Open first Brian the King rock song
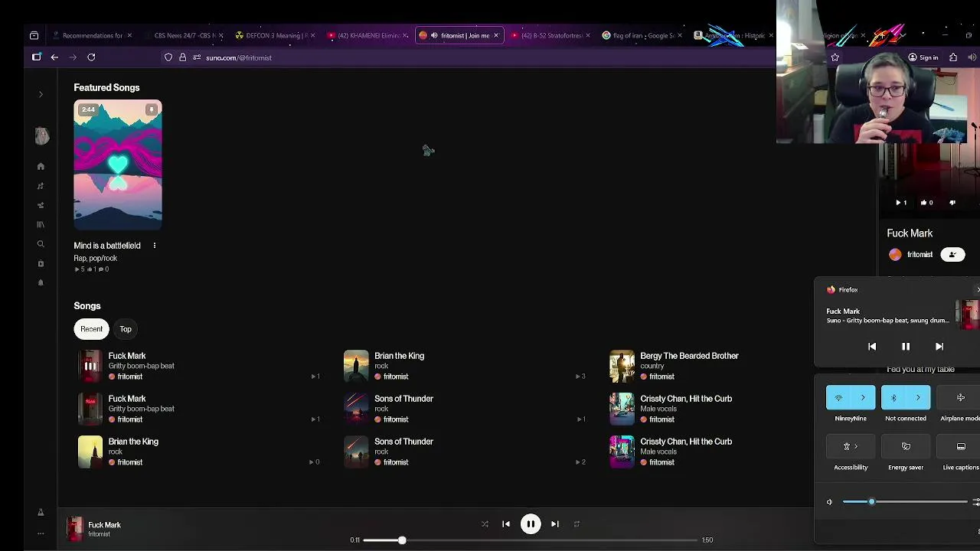 point(399,356)
